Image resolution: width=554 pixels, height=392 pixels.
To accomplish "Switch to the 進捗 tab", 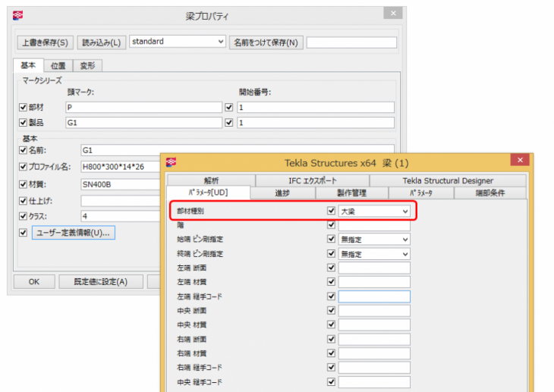I will (282, 193).
